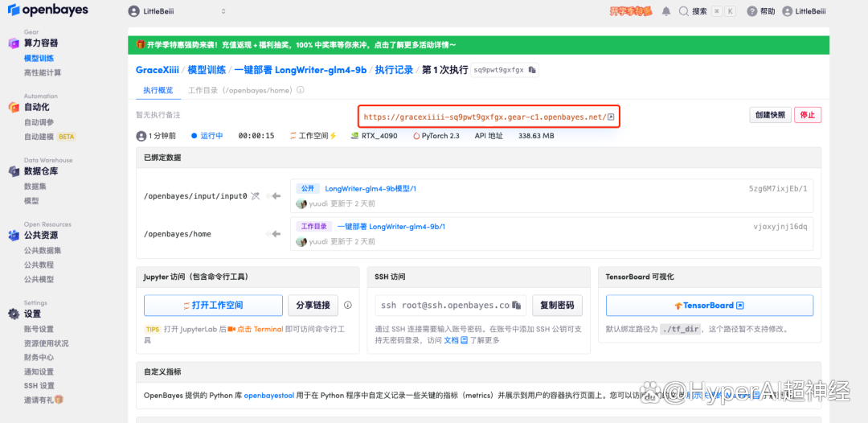Viewport: 868px width, 423px height.
Task: Copy SSH command clipboard icon
Action: click(516, 305)
